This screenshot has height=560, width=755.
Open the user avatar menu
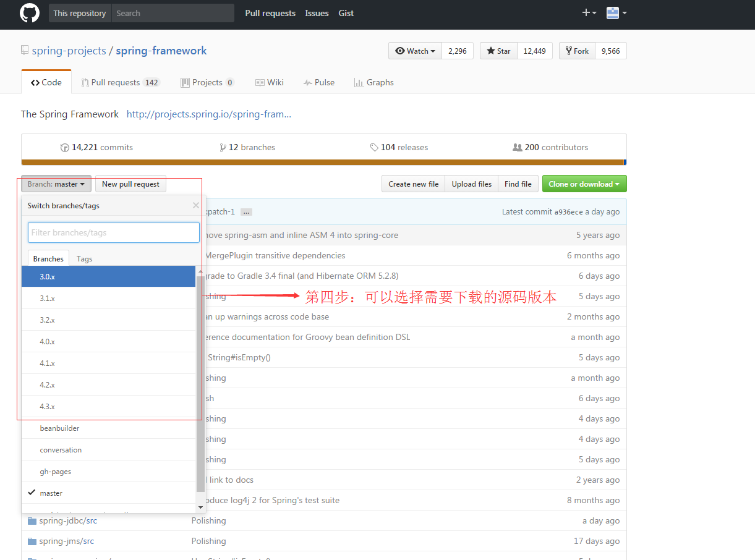pos(616,13)
